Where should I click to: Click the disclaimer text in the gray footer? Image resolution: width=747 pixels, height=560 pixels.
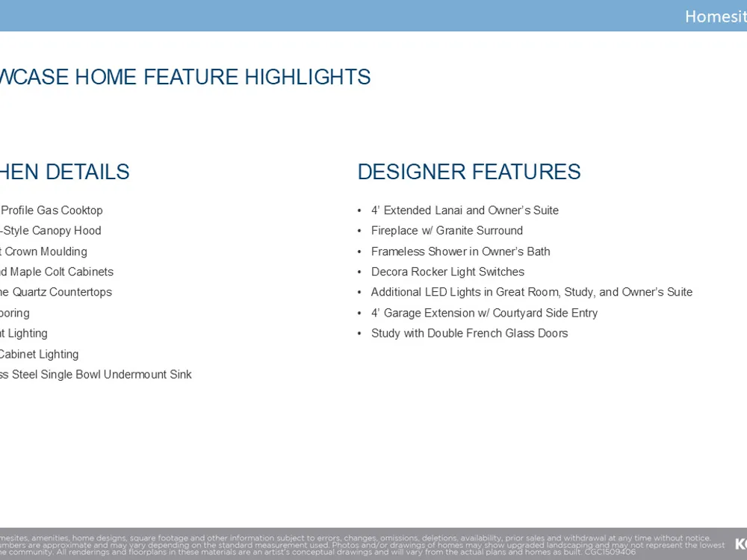tap(359, 544)
